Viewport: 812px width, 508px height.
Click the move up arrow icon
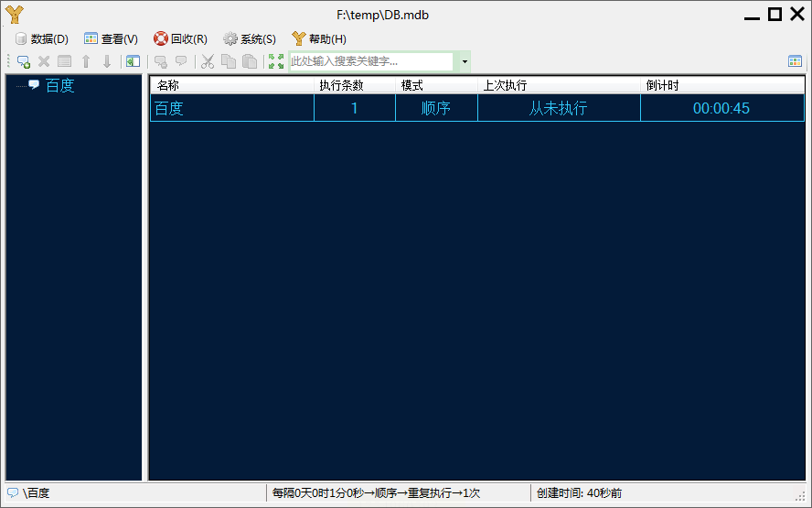(x=86, y=61)
